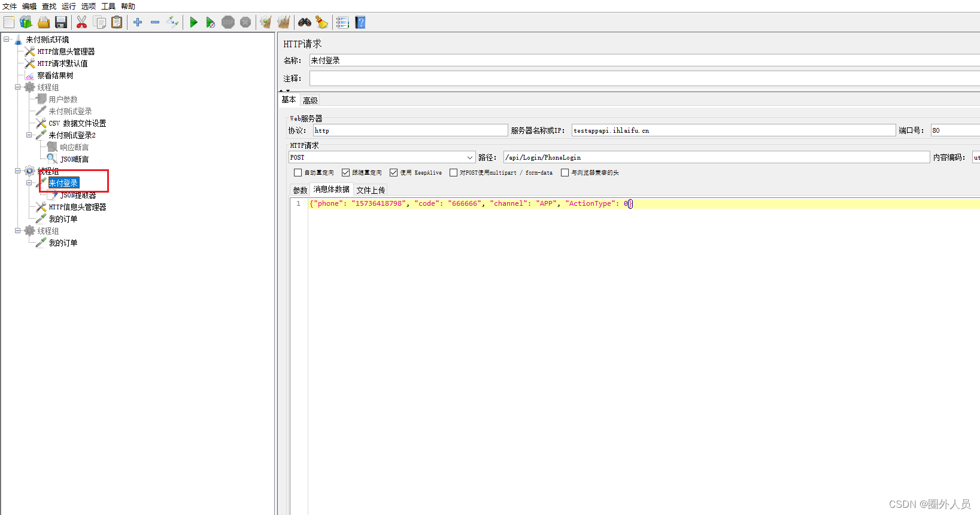Open Search with the binoculars icon
Screen dimensions: 980x515
pyautogui.click(x=305, y=22)
